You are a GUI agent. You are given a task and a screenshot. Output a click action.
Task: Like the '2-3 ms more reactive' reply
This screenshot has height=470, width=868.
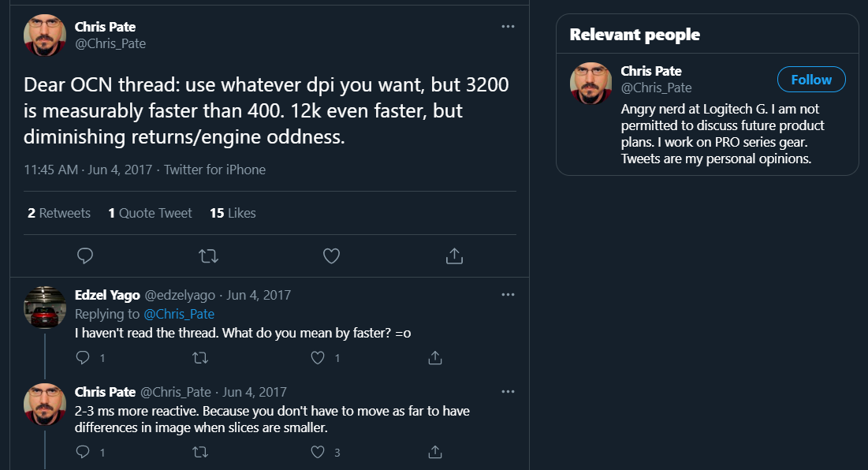tap(318, 453)
